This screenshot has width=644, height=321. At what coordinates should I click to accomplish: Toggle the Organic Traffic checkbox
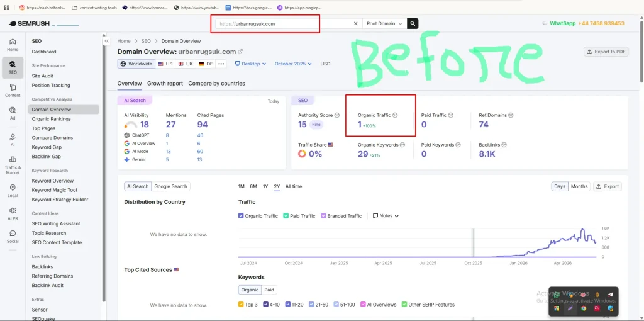[x=241, y=216]
